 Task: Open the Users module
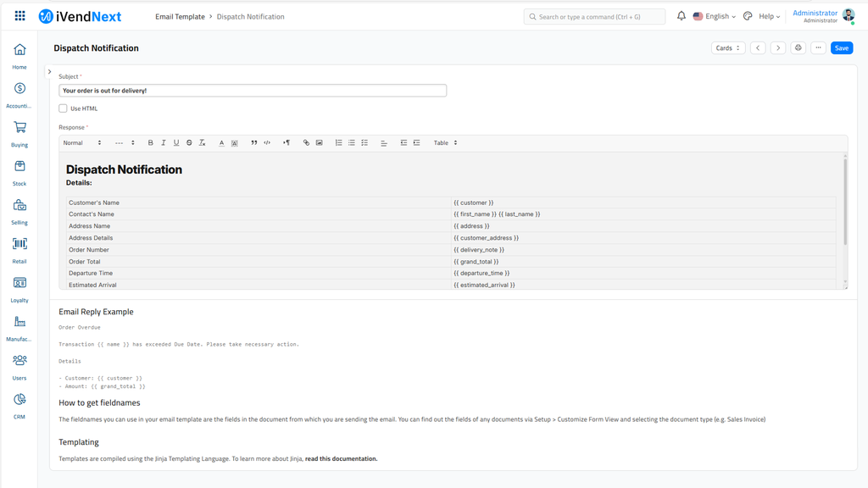click(x=19, y=368)
